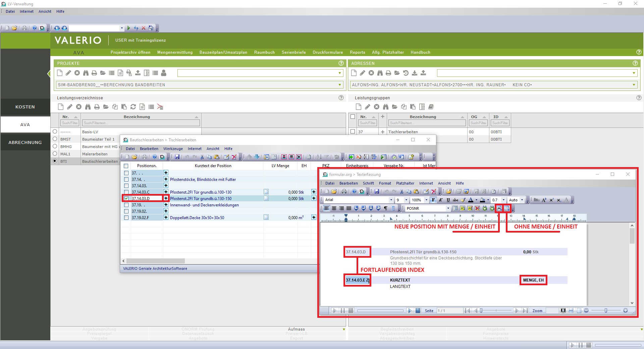
Task: Open the Arial font name dropdown
Action: coord(391,200)
